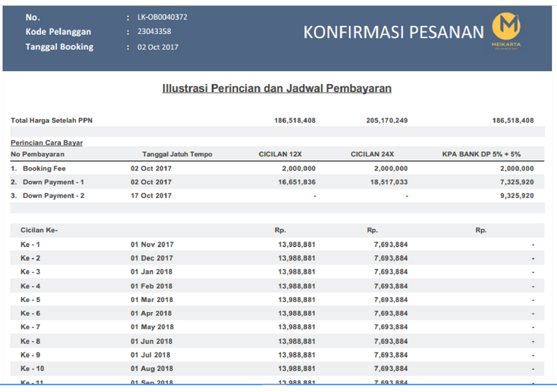Click the KPA BANK DP 5% + 5% header
Screen dimensions: 557x392
click(481, 155)
